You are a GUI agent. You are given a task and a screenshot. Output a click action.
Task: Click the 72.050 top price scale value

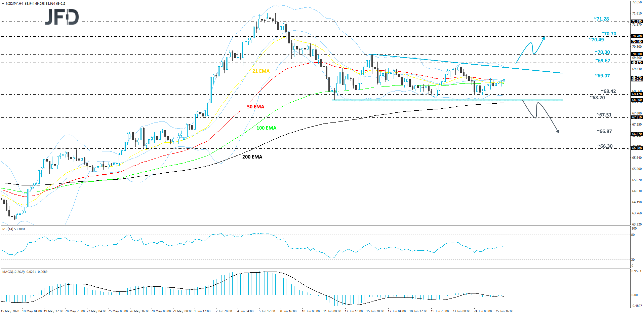click(637, 2)
